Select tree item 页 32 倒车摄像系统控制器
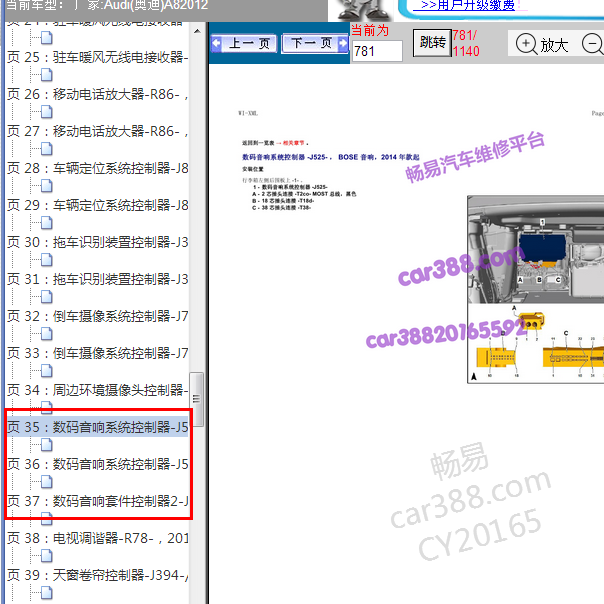This screenshot has width=604, height=604. [97, 316]
